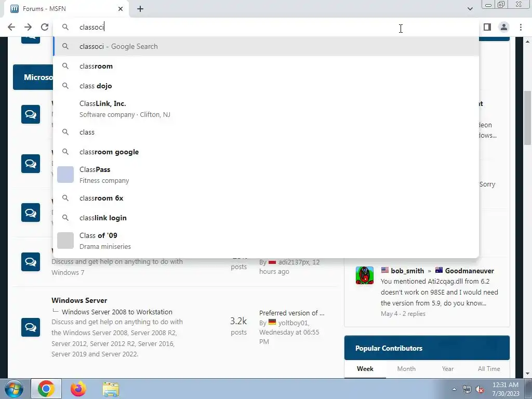Visit yoltboy01's profile link
The height and width of the screenshot is (399, 532).
tap(293, 323)
